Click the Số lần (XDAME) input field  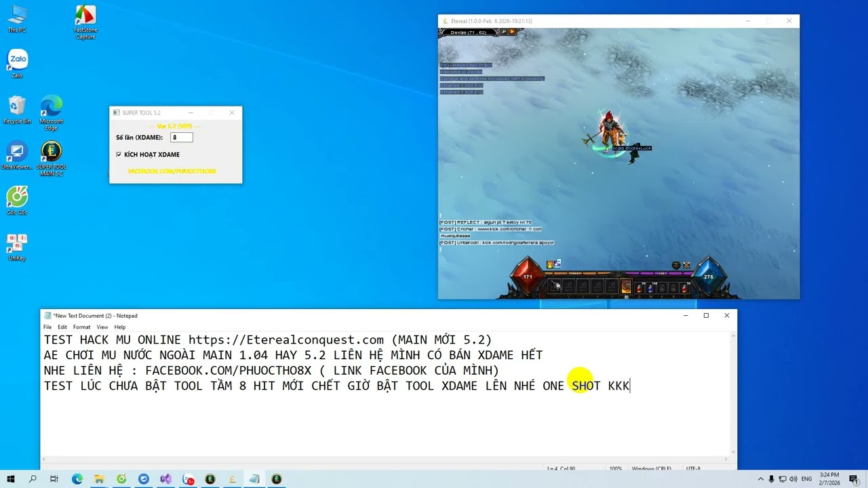(x=182, y=137)
